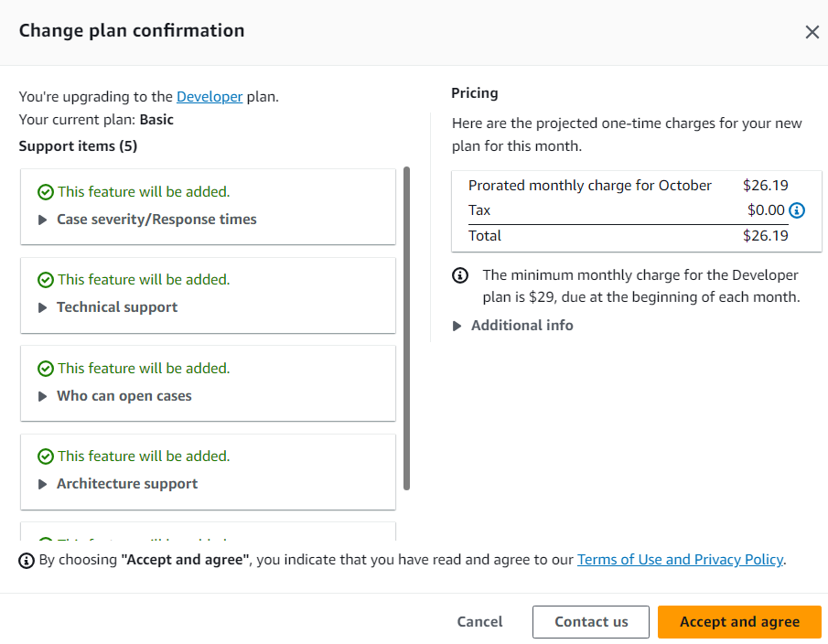Image resolution: width=828 pixels, height=644 pixels.
Task: Click the Contact us button
Action: 591,622
